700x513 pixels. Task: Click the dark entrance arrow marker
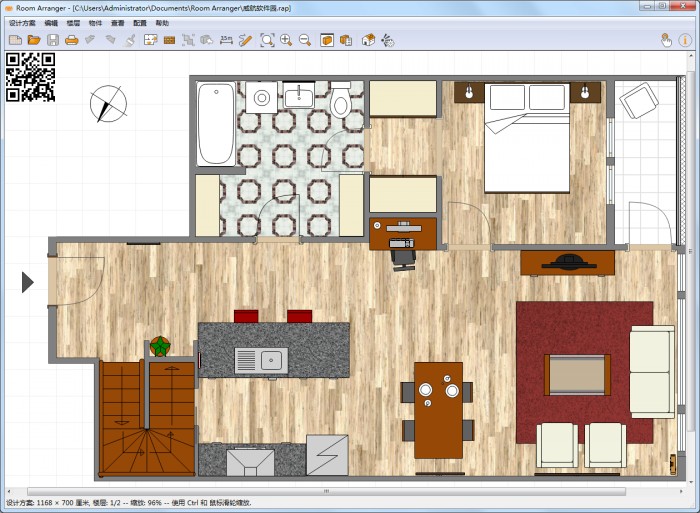[x=28, y=282]
